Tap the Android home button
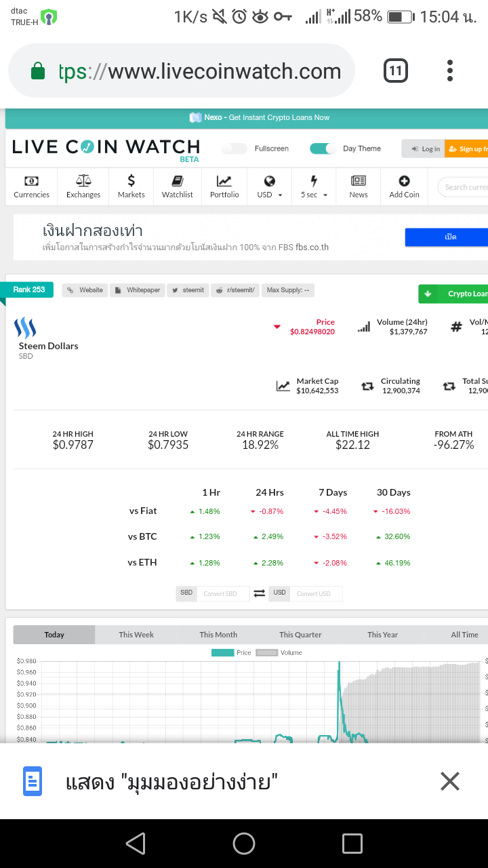 244,844
